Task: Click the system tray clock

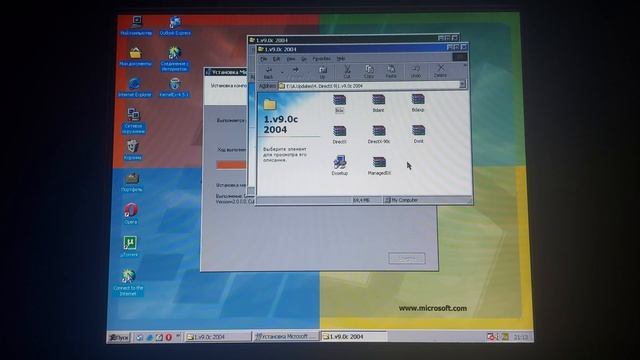Action: [x=521, y=337]
